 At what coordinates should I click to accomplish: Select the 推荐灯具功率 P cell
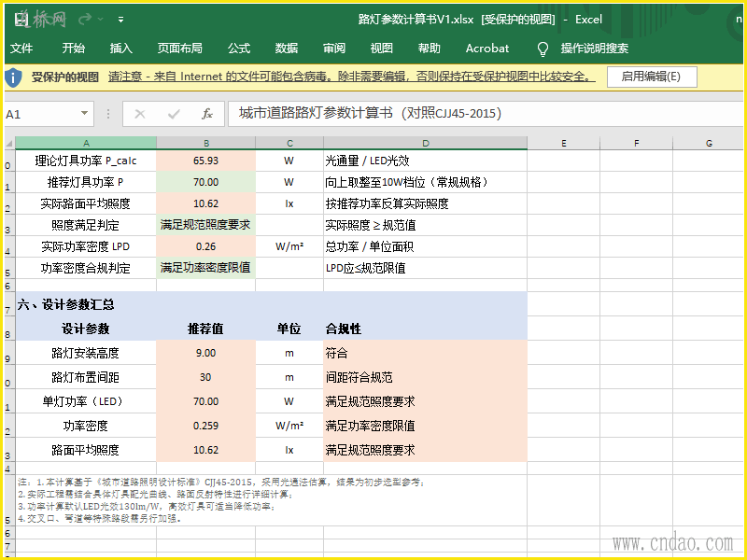coord(86,182)
